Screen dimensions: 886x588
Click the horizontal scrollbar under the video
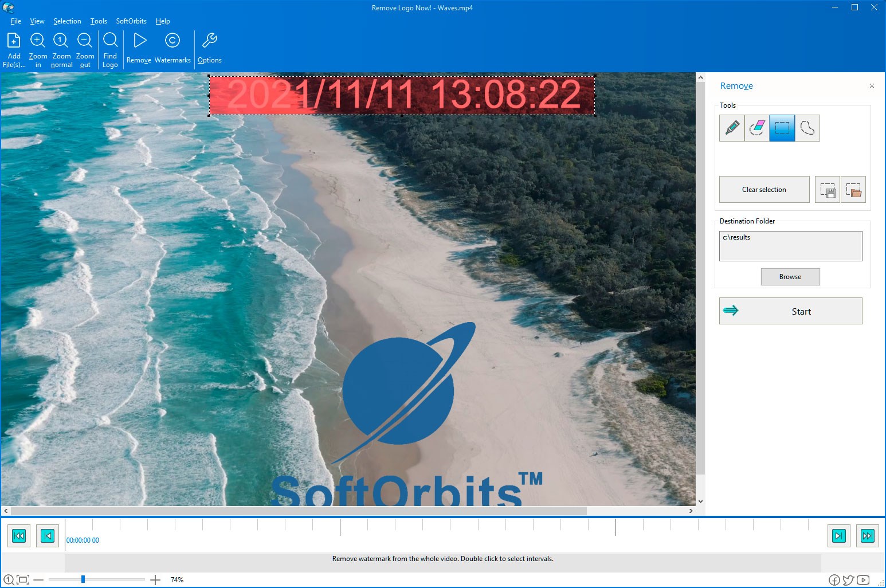point(298,511)
